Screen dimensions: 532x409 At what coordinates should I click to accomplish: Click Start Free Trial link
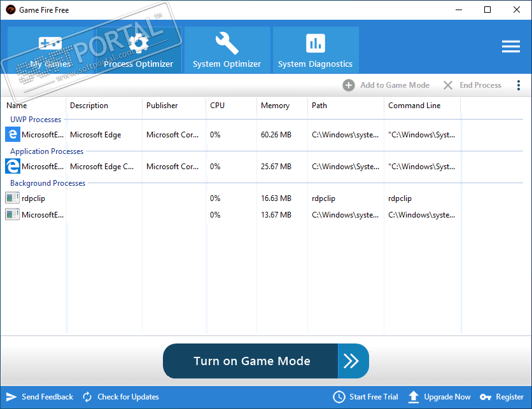click(x=374, y=397)
